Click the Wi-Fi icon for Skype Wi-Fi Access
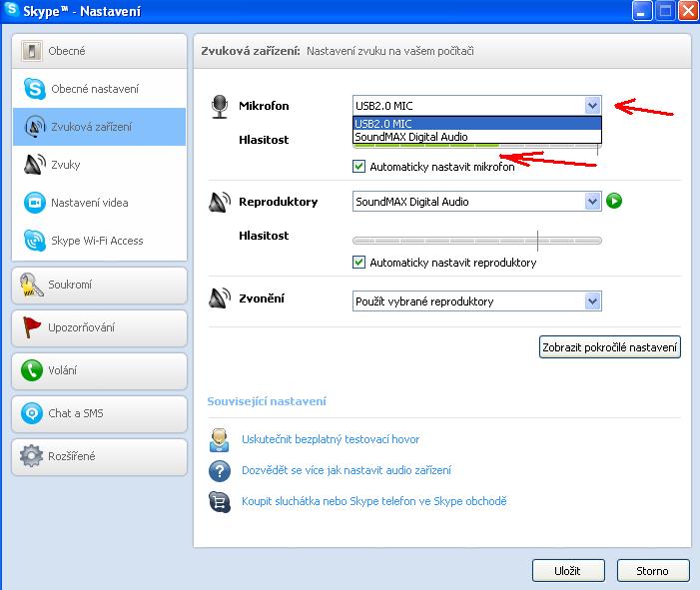700x590 pixels. 34,241
